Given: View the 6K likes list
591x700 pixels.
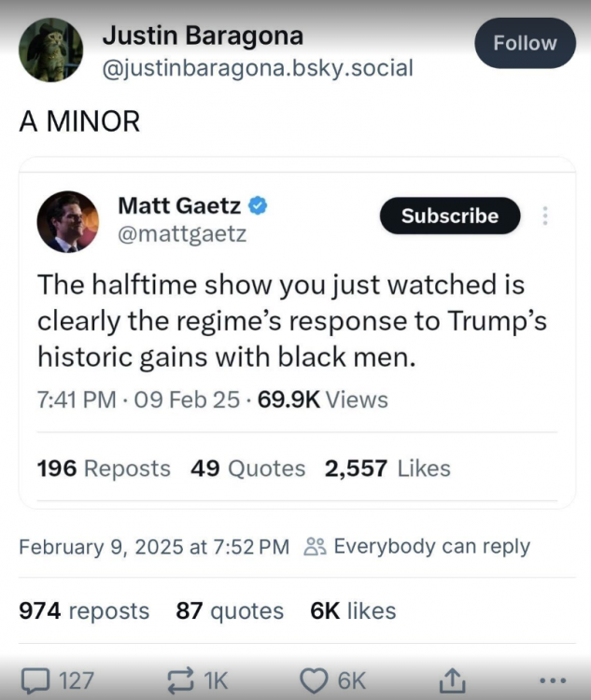Looking at the screenshot, I should [353, 611].
